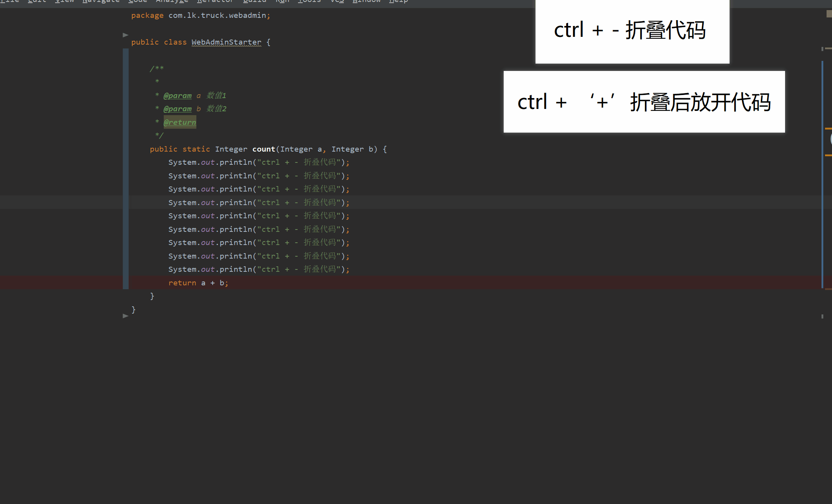Click the fold arrow below the closing brace
This screenshot has width=832, height=504.
pos(125,316)
